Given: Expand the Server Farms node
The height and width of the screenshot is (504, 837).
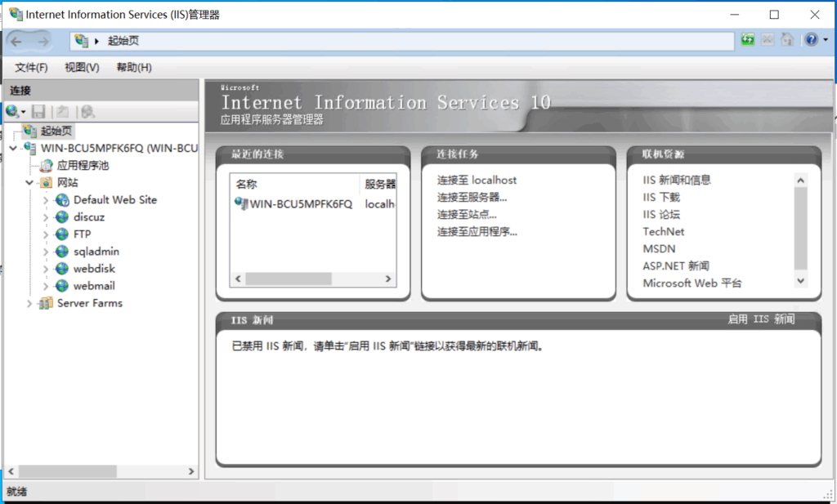Looking at the screenshot, I should pos(29,303).
